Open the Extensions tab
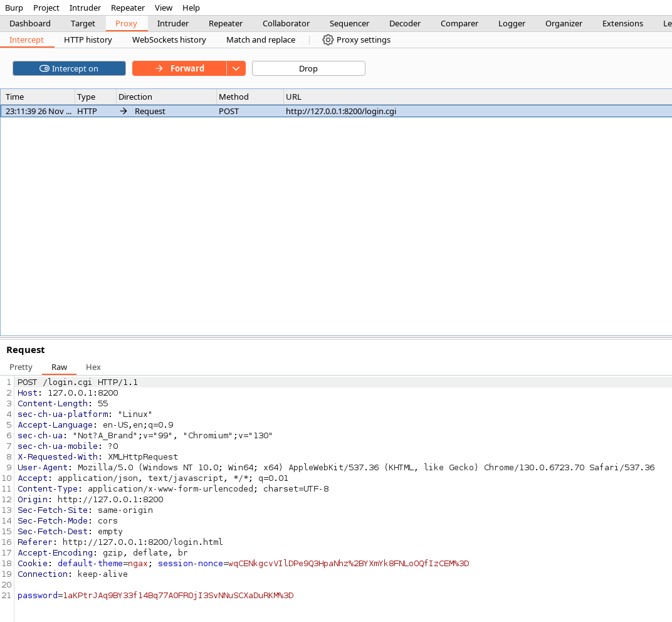 622,24
